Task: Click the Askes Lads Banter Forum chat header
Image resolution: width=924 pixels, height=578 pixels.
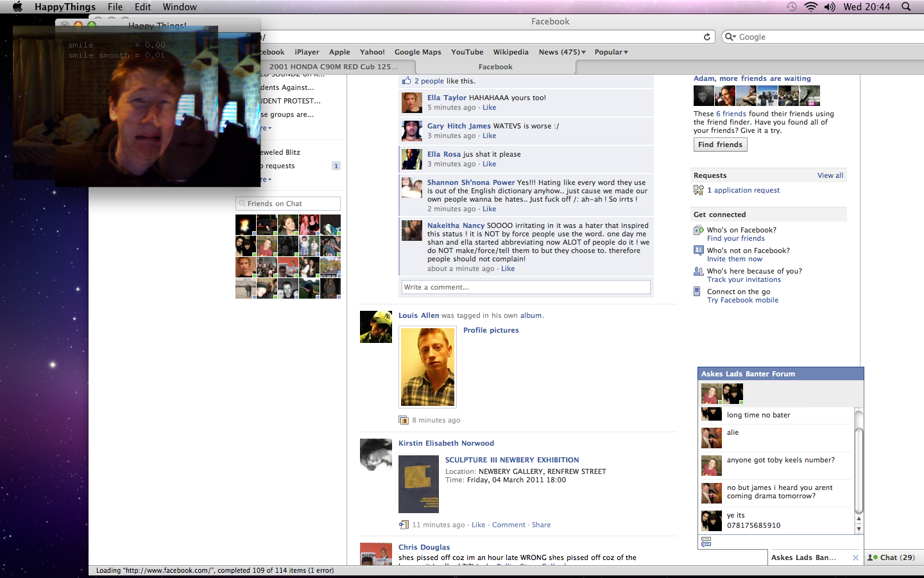Action: click(781, 374)
